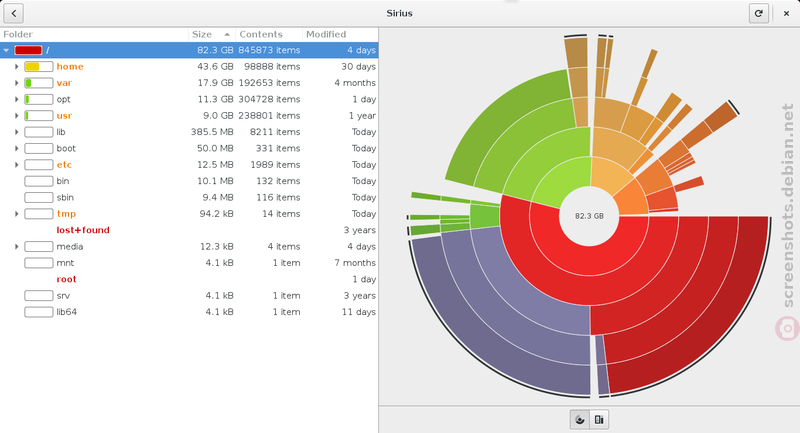Select the lost+found folder entry

pos(83,230)
